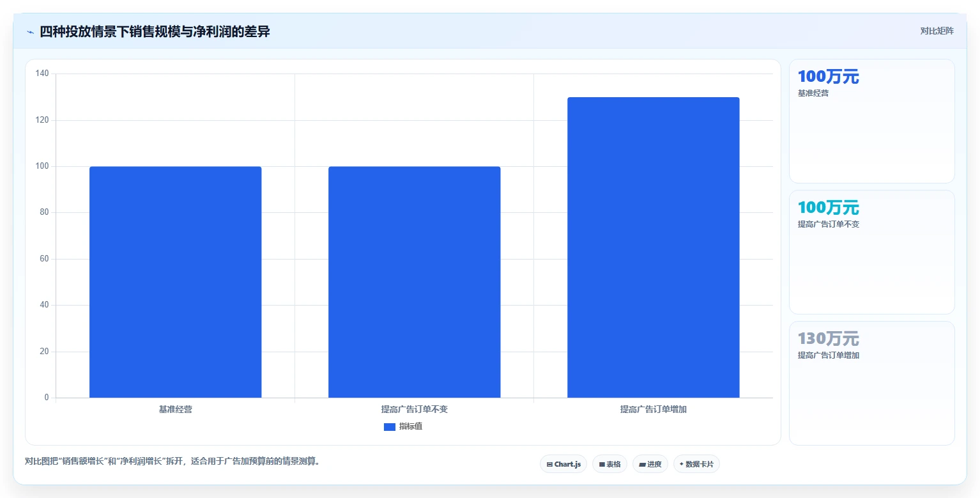Click the footer note starting with 对比图把
This screenshot has height=498, width=980.
pos(172,462)
